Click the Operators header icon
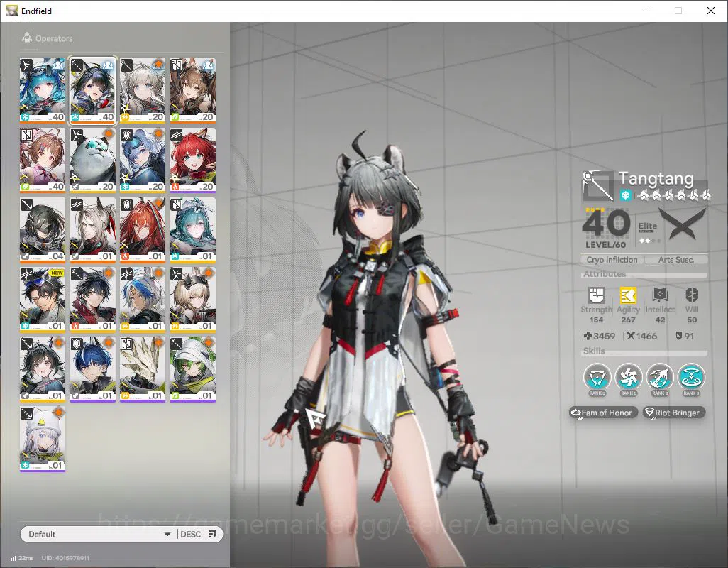The image size is (728, 568). (26, 38)
